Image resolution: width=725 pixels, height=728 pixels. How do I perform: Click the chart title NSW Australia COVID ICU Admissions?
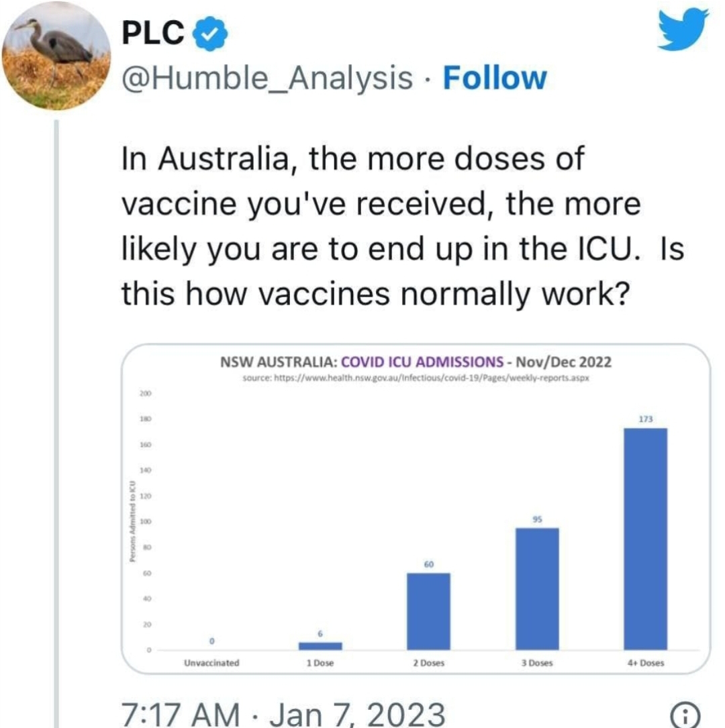pyautogui.click(x=416, y=362)
